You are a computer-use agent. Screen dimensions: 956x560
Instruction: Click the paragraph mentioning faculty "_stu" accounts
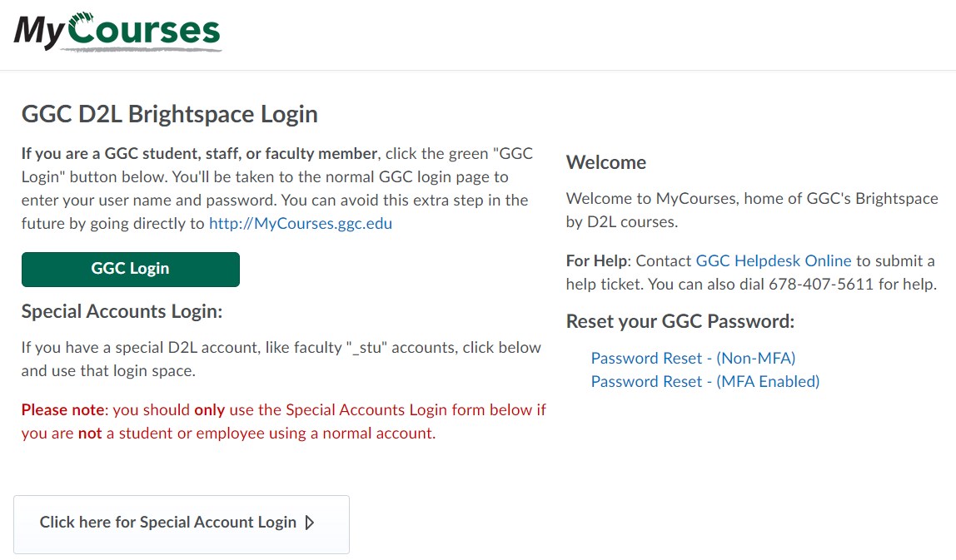click(x=281, y=359)
